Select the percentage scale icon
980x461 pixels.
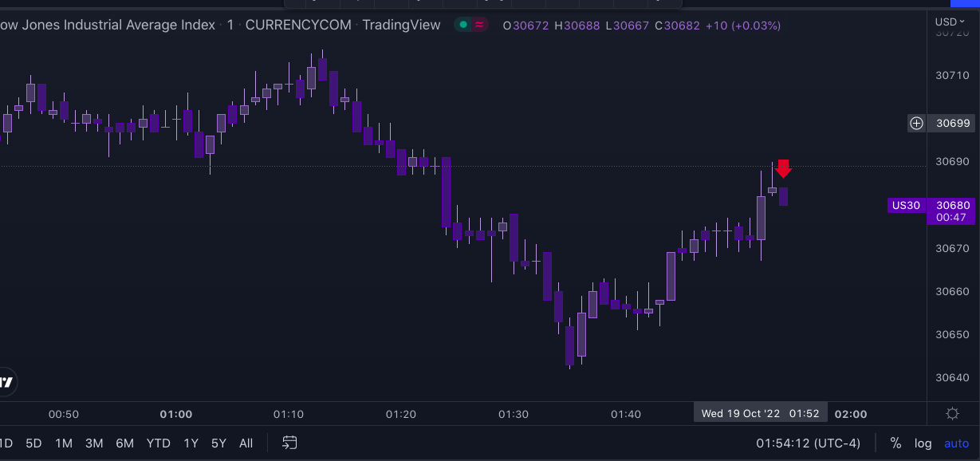(895, 443)
